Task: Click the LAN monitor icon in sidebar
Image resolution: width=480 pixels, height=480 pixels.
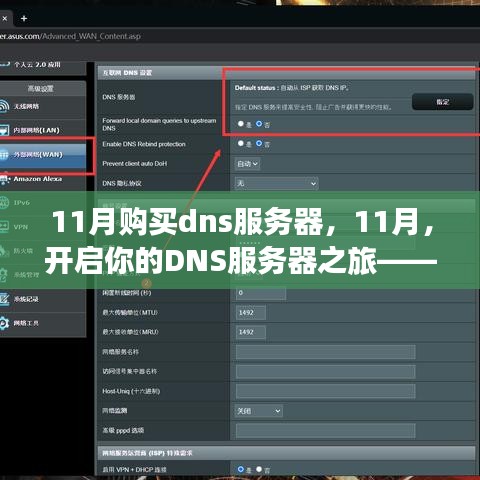Action: (x=4, y=130)
